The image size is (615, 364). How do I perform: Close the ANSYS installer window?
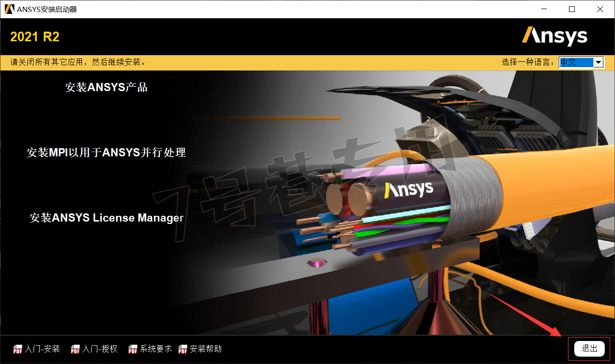click(600, 9)
